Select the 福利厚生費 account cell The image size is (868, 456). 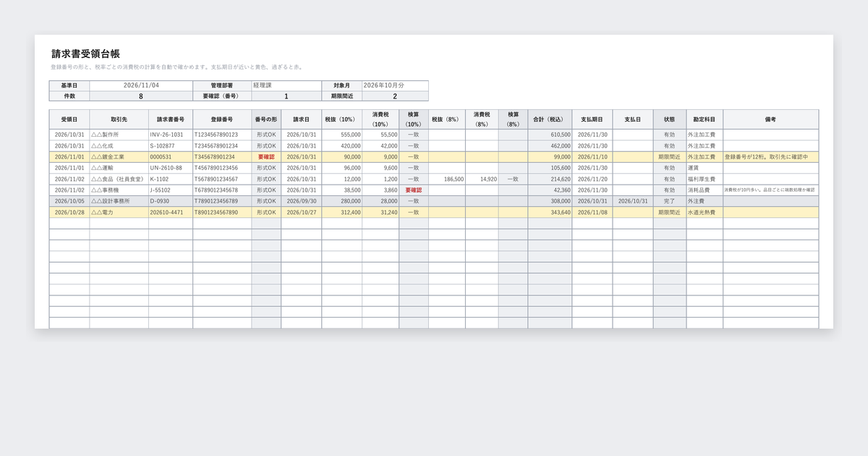[x=705, y=179]
